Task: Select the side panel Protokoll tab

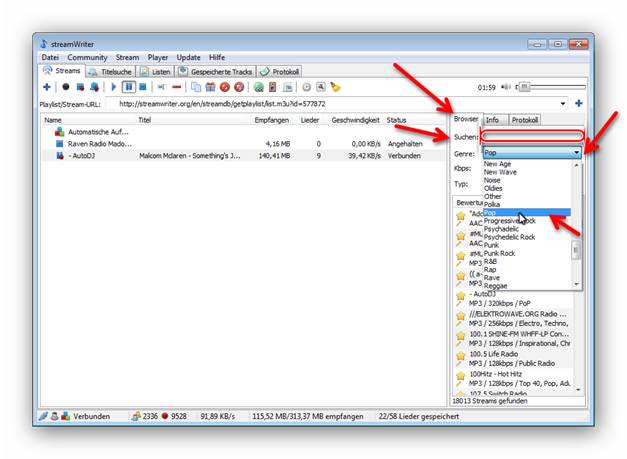Action: point(525,120)
